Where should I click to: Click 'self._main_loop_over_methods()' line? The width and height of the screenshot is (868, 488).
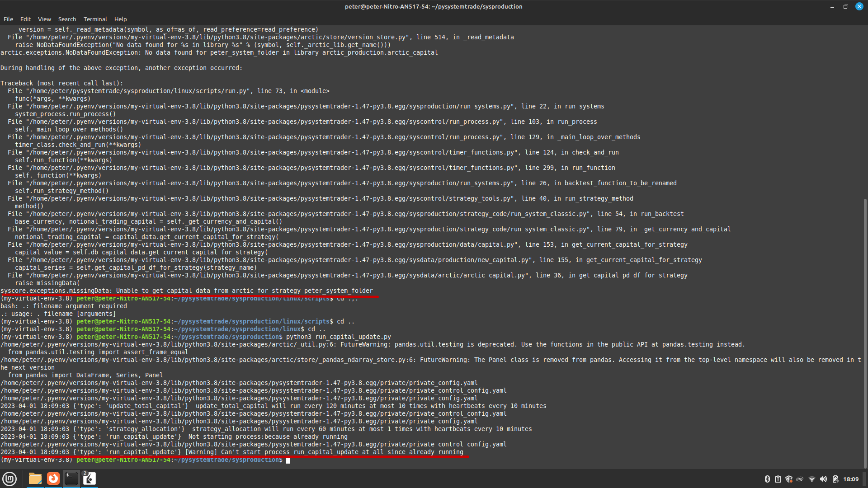[x=69, y=129]
